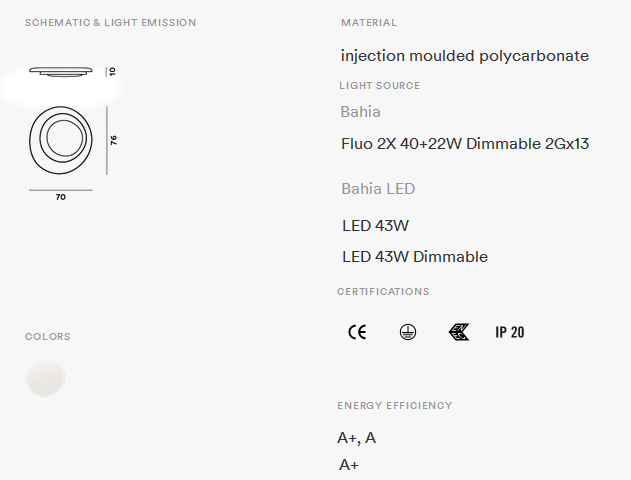Screen dimensions: 631x480
Task: Click the Certifications section heading
Action: (x=384, y=292)
